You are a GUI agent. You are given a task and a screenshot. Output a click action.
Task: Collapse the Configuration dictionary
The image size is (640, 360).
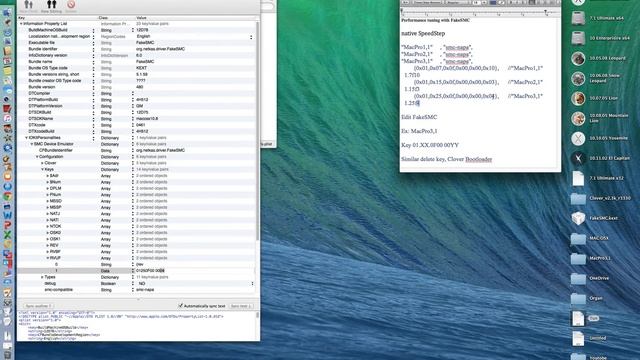[x=37, y=157]
